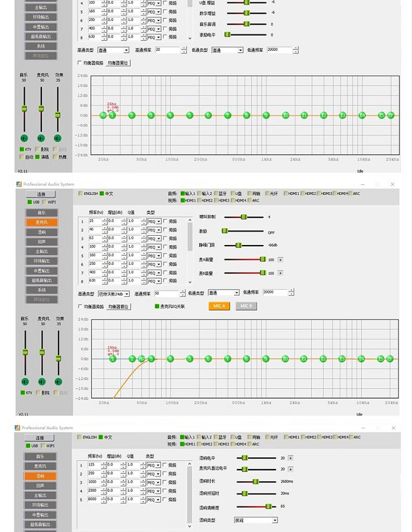
Task: Disable the 麦克风EQ关联 checkbox
Action: [157, 307]
